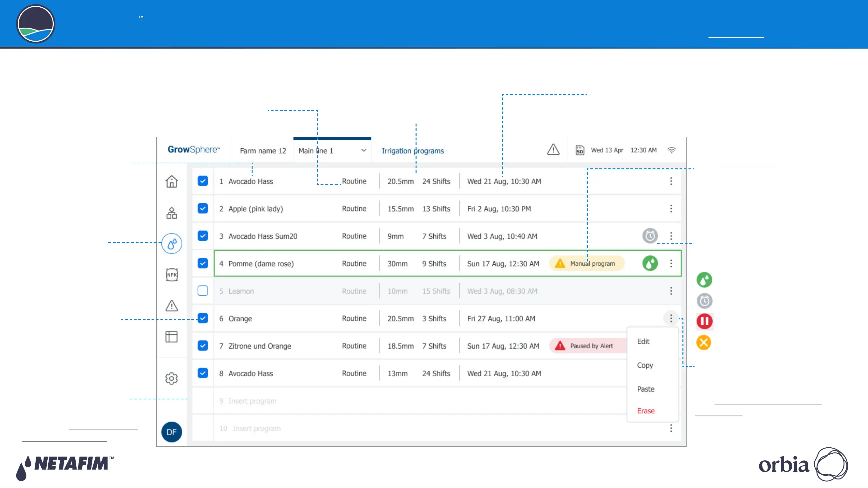Open the NPK fertigation sidebar icon

pyautogui.click(x=172, y=275)
